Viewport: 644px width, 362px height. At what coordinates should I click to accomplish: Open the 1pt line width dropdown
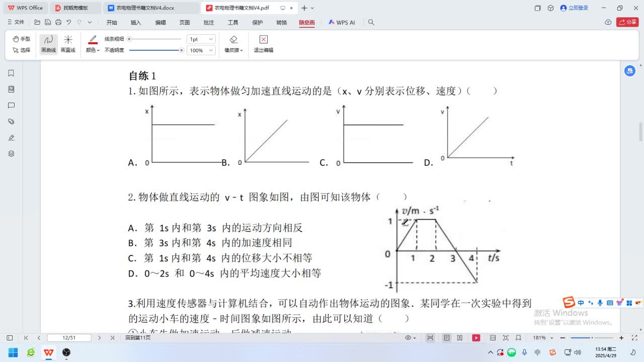(201, 39)
